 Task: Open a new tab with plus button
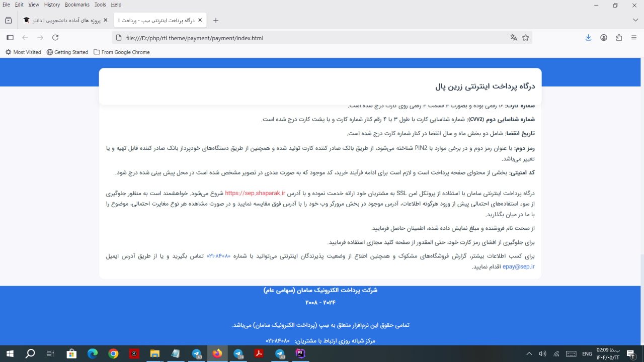point(216,20)
